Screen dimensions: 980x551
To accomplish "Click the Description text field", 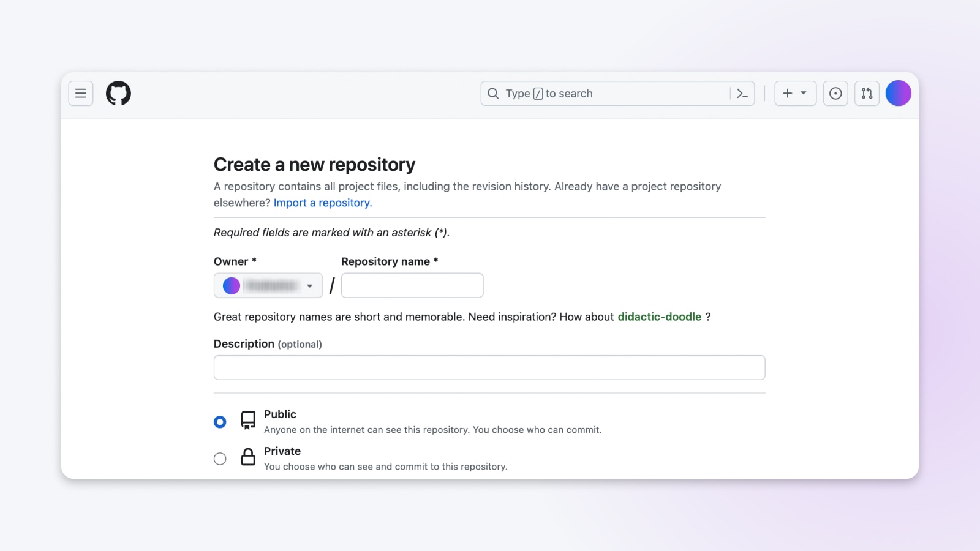I will pyautogui.click(x=489, y=367).
